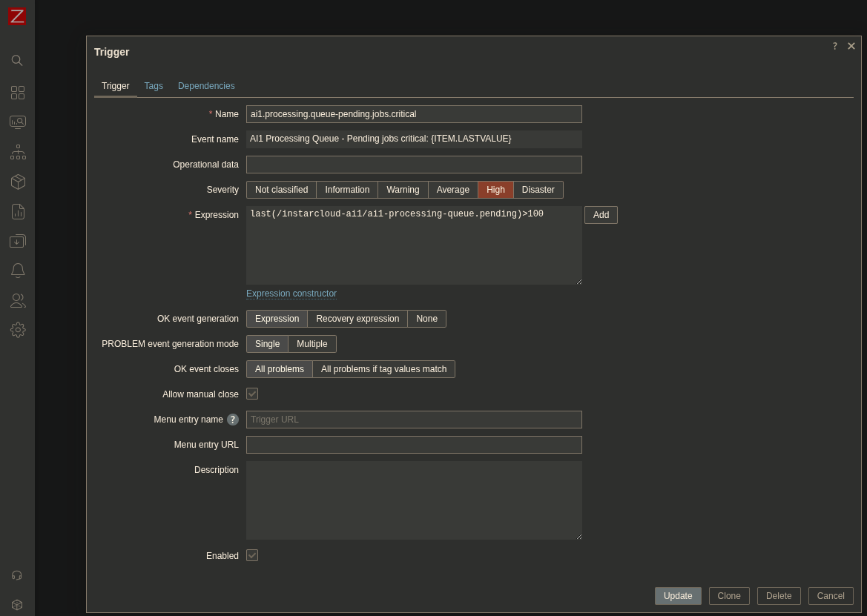
Task: Focus the Menu entry URL field
Action: (414, 445)
